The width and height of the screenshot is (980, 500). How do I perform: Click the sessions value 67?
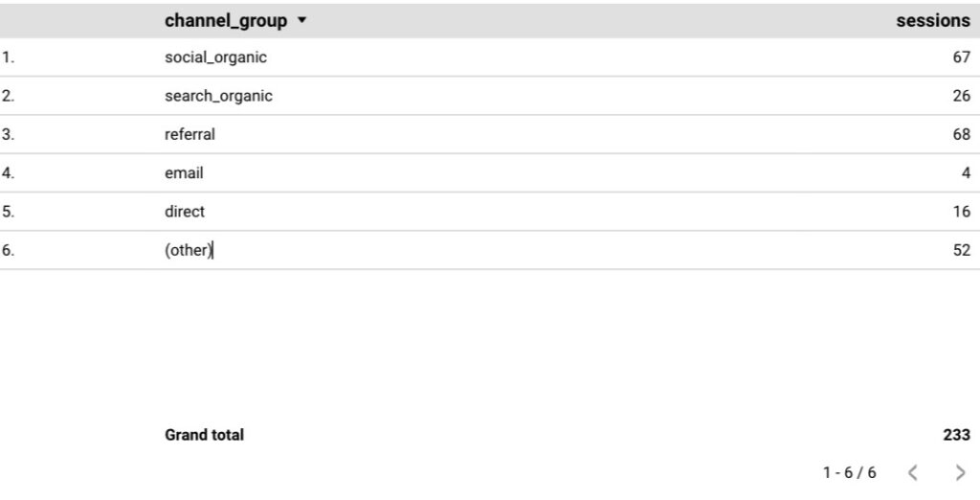[961, 57]
